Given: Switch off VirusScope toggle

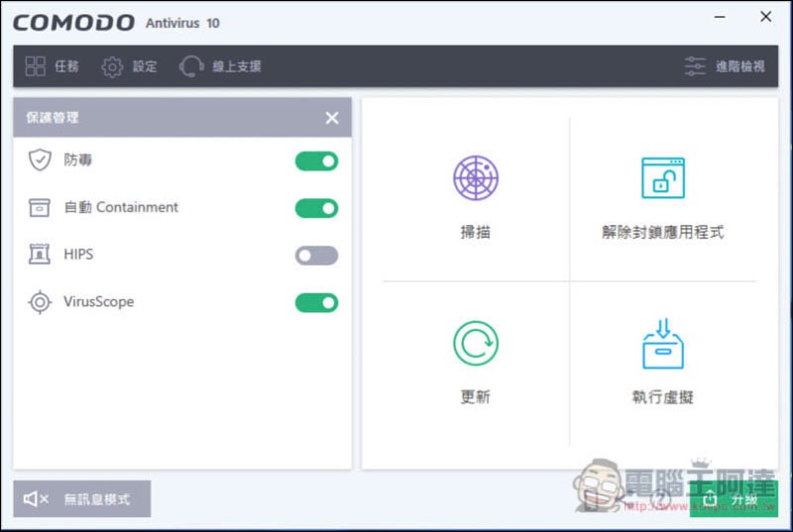Looking at the screenshot, I should (316, 302).
